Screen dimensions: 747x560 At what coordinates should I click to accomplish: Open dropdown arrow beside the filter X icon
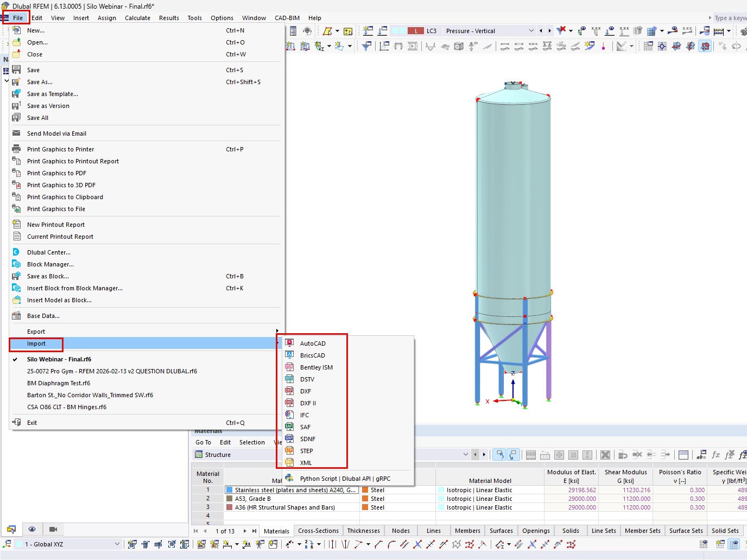(x=571, y=31)
